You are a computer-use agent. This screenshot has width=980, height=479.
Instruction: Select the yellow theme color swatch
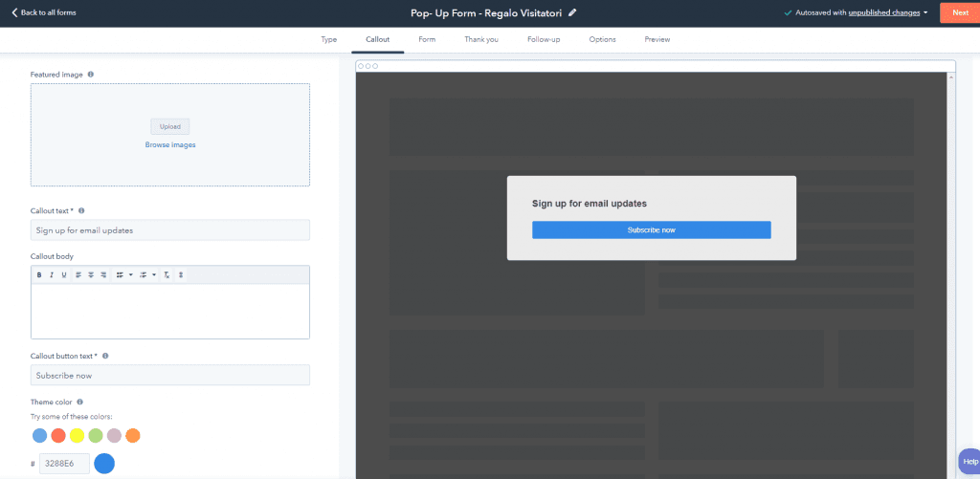(x=77, y=436)
